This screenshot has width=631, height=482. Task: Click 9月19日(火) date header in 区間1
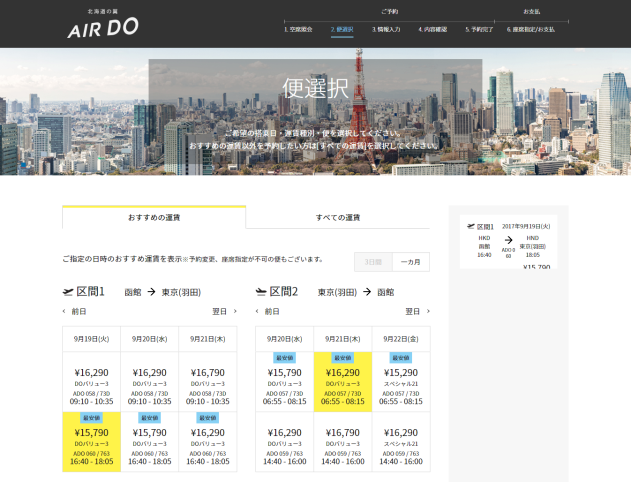coord(91,339)
